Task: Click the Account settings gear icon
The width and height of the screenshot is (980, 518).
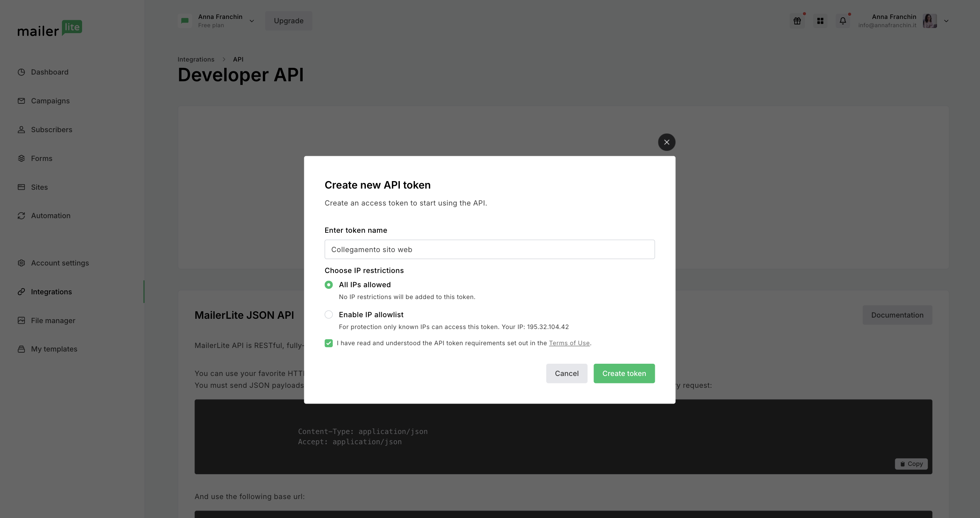Action: pos(21,263)
